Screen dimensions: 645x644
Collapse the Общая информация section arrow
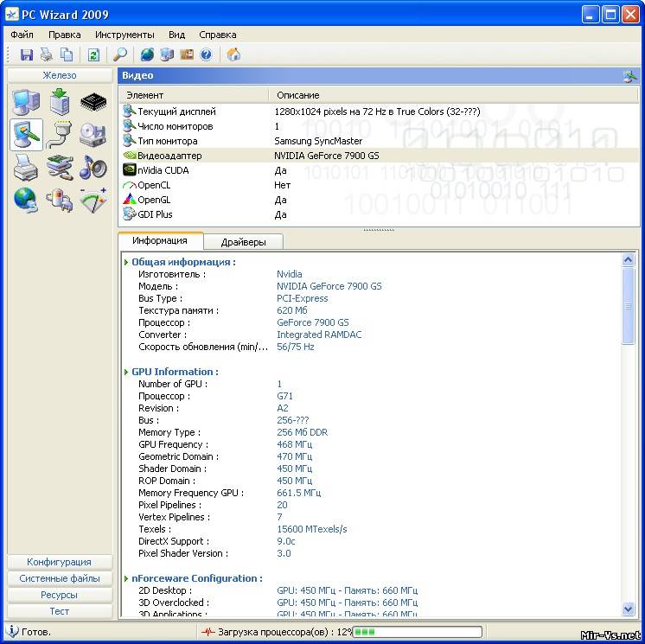point(126,262)
